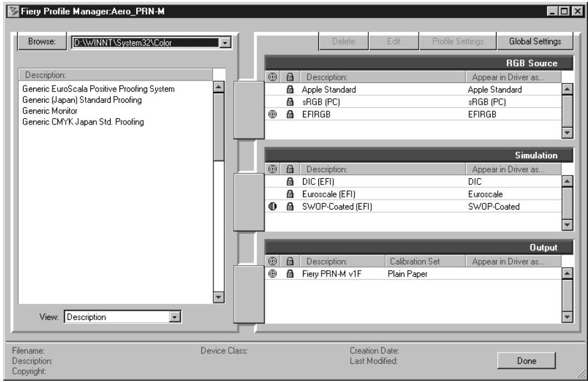Click lock column icon in RGB Source header
588x382 pixels.
(290, 77)
